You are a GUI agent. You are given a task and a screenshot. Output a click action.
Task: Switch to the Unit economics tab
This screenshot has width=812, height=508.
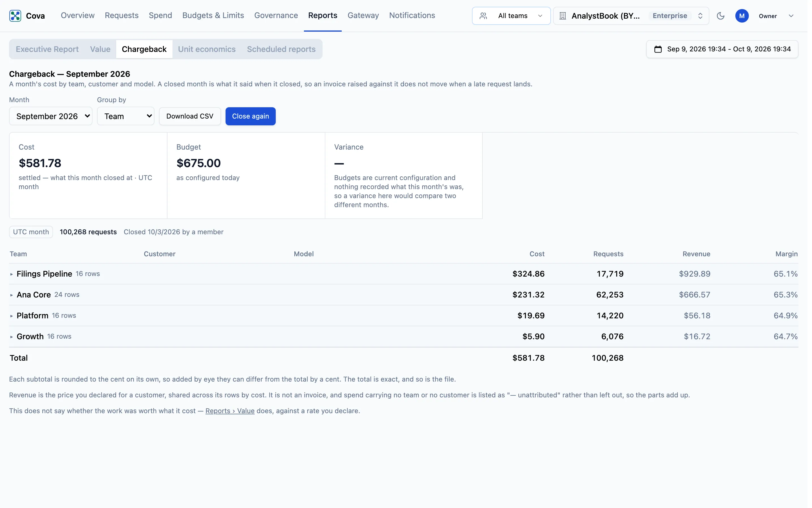click(207, 49)
